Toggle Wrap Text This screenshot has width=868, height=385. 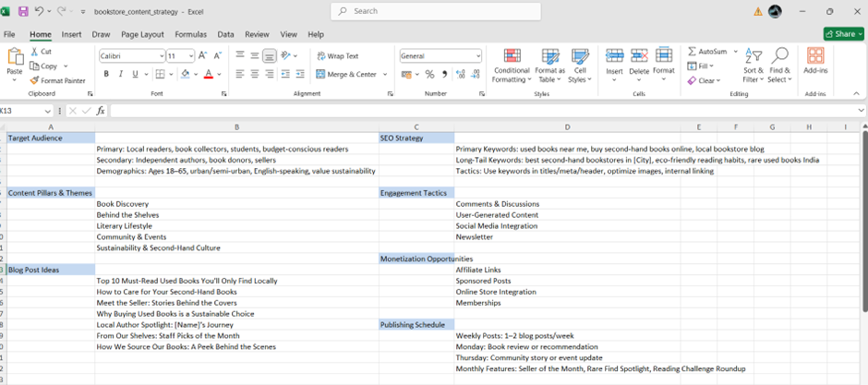coord(338,56)
